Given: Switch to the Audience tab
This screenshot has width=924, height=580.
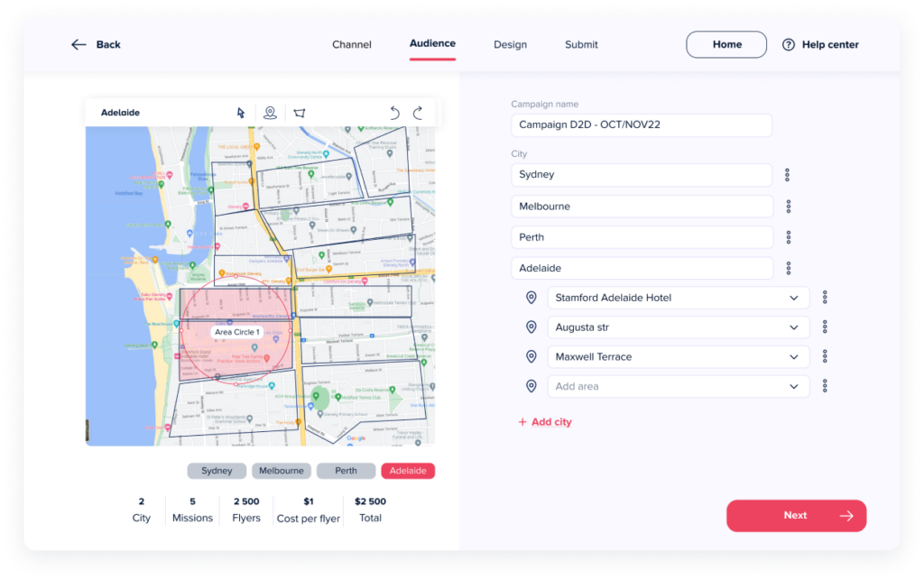Looking at the screenshot, I should click(x=432, y=43).
